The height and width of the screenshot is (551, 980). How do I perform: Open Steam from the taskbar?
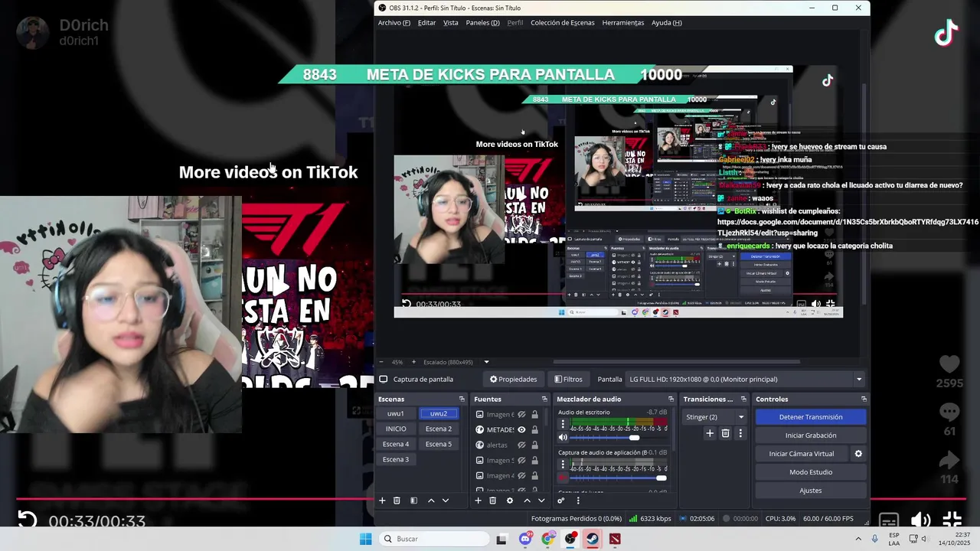pos(593,539)
